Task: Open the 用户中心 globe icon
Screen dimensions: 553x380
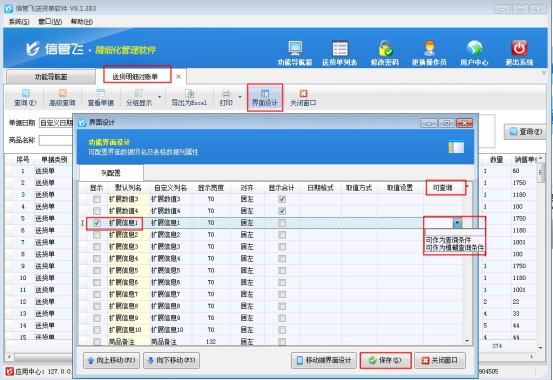Action: [x=474, y=48]
